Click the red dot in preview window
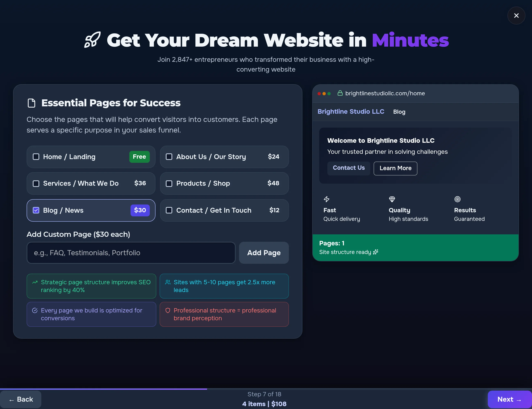 click(x=319, y=93)
